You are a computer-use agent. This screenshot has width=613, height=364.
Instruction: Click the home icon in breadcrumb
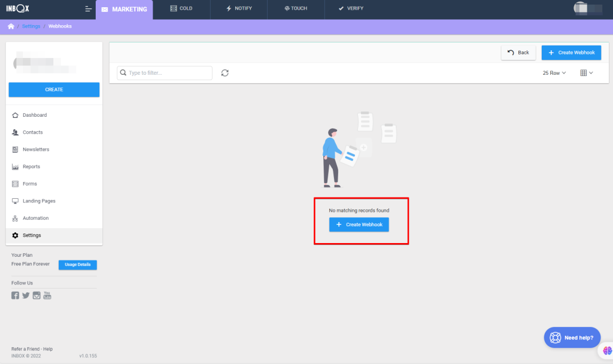point(11,26)
